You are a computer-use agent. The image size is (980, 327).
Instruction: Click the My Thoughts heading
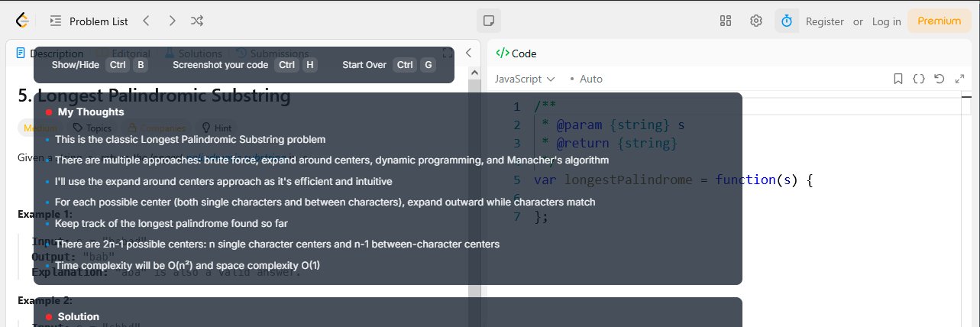pos(91,112)
